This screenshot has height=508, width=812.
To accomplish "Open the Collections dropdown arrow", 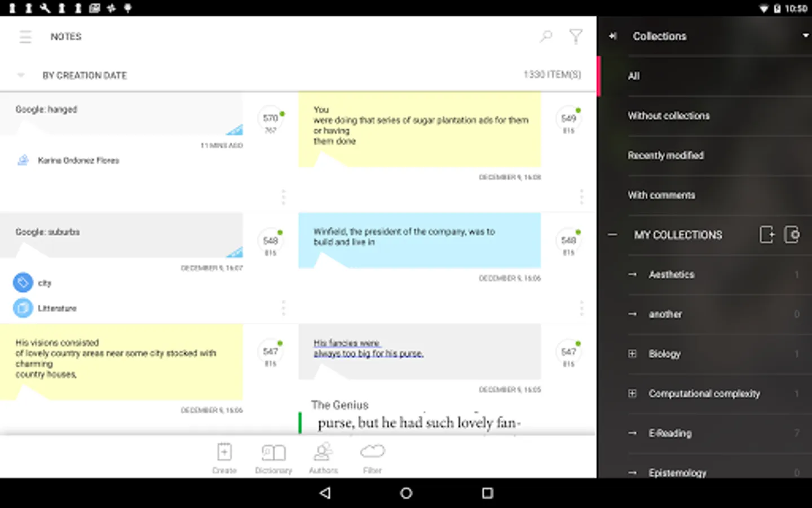I will (805, 36).
